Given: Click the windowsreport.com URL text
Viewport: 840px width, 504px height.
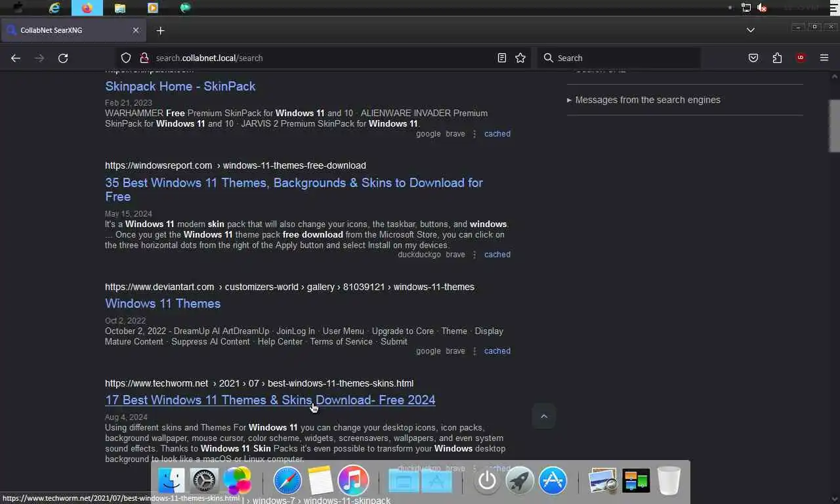Looking at the screenshot, I should [x=158, y=165].
